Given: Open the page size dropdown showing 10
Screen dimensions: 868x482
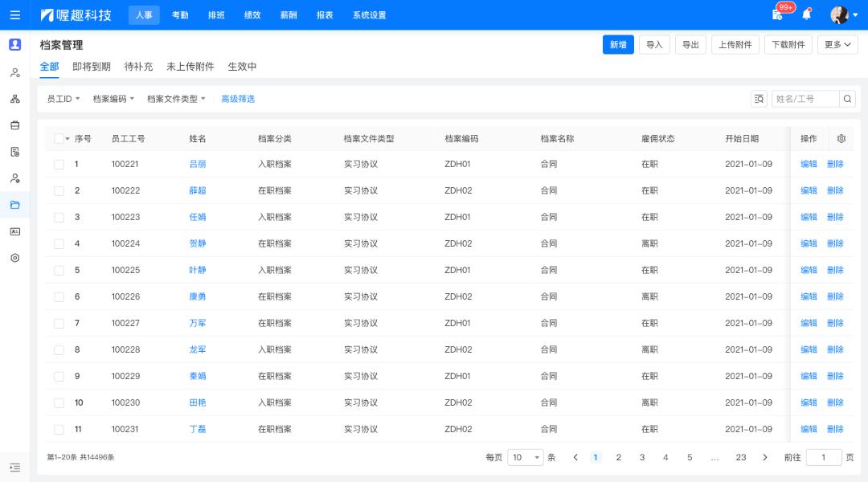Looking at the screenshot, I should pos(526,457).
